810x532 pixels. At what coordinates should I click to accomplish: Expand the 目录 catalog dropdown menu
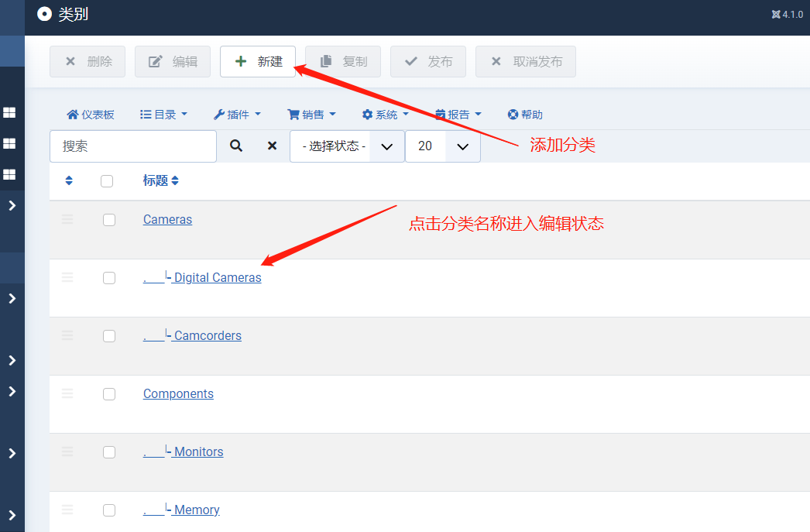[x=163, y=115]
